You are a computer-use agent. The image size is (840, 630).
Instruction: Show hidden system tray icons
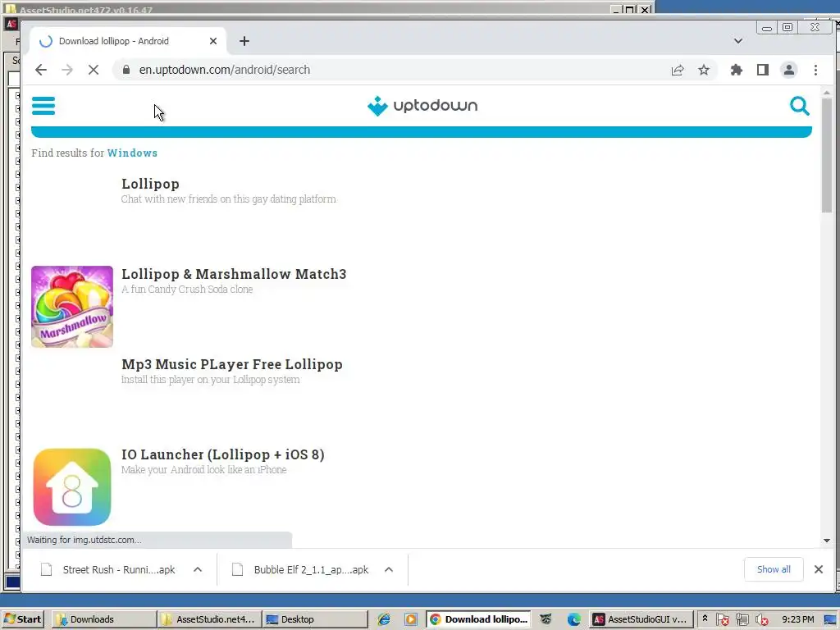705,619
